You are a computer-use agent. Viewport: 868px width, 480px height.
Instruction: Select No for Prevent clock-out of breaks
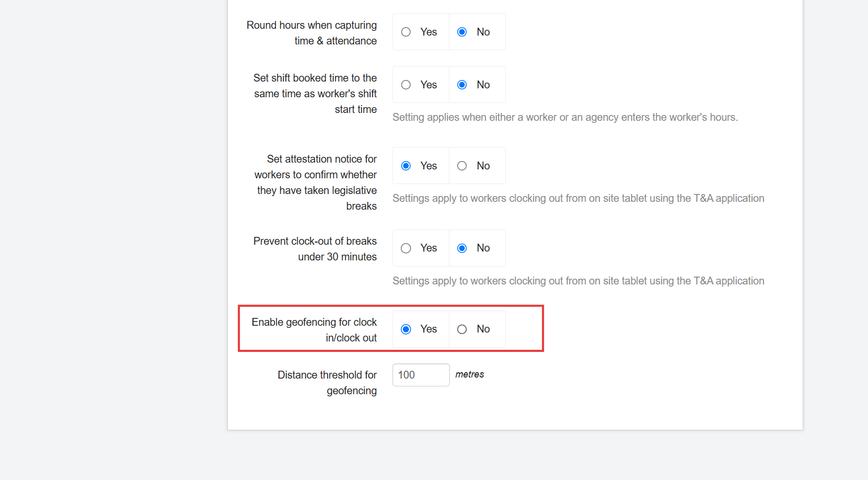(462, 248)
